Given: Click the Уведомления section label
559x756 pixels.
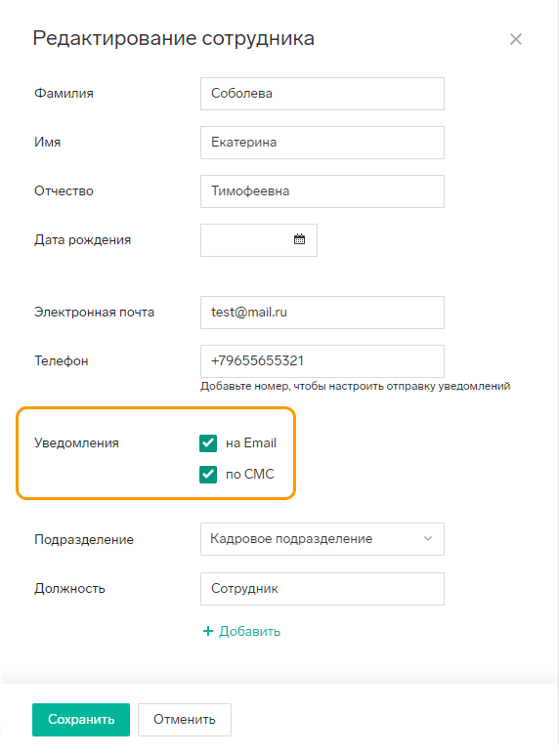Looking at the screenshot, I should coord(76,442).
